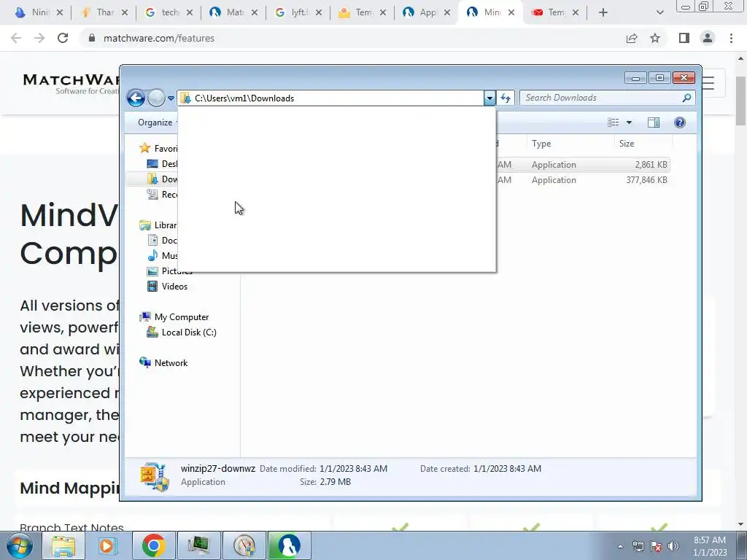Toggle the preview pane
The image size is (747, 560).
[654, 122]
